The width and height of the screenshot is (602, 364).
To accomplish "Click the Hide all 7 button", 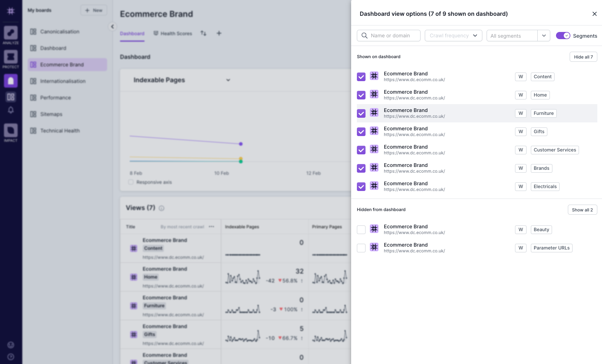I will click(583, 57).
